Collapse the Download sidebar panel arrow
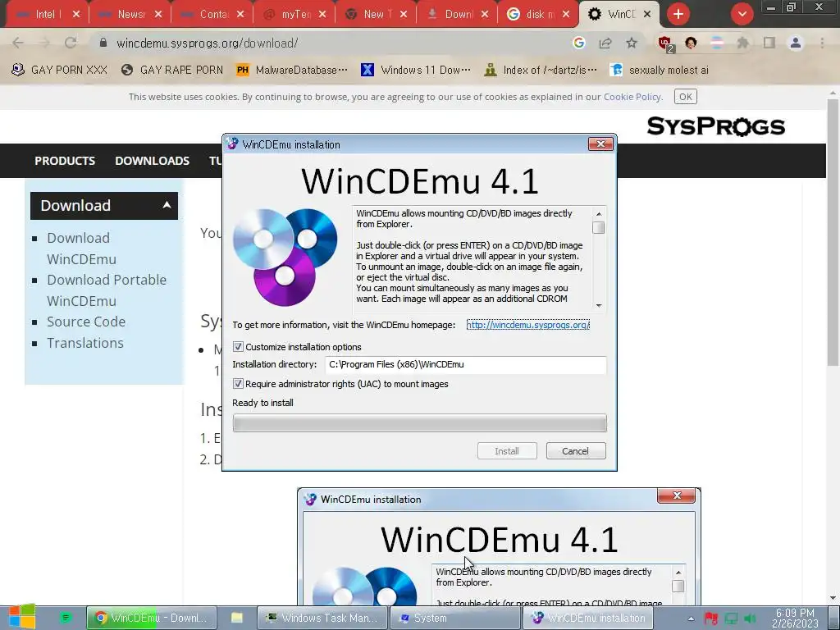The image size is (840, 630). tap(167, 205)
